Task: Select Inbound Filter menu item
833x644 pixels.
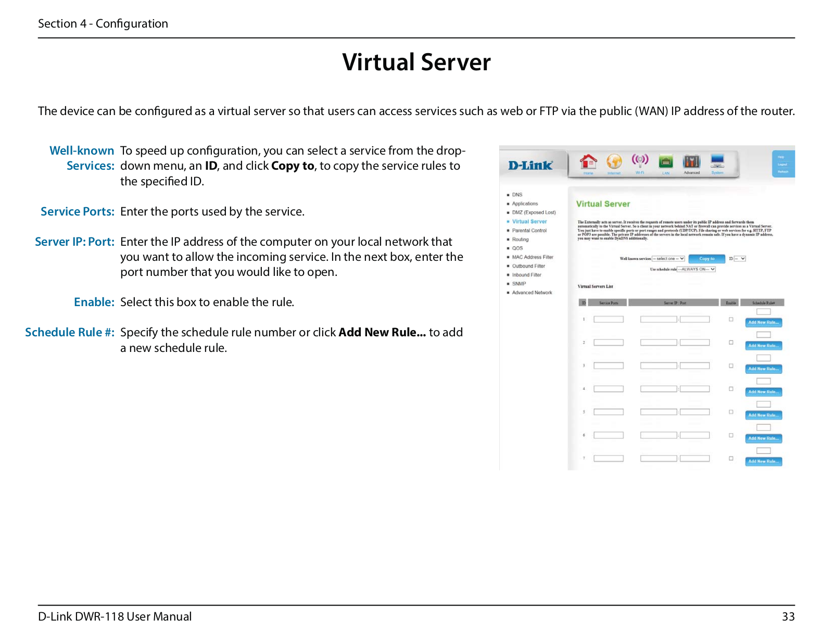Action: [x=527, y=275]
